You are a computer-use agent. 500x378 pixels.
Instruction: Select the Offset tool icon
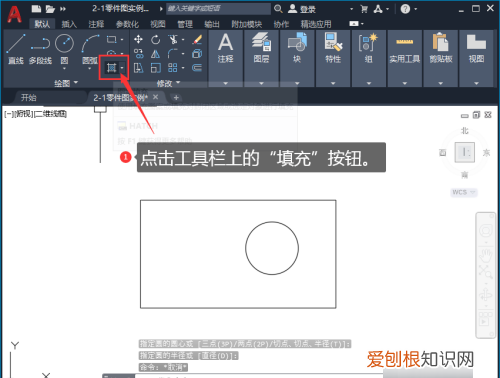point(197,68)
